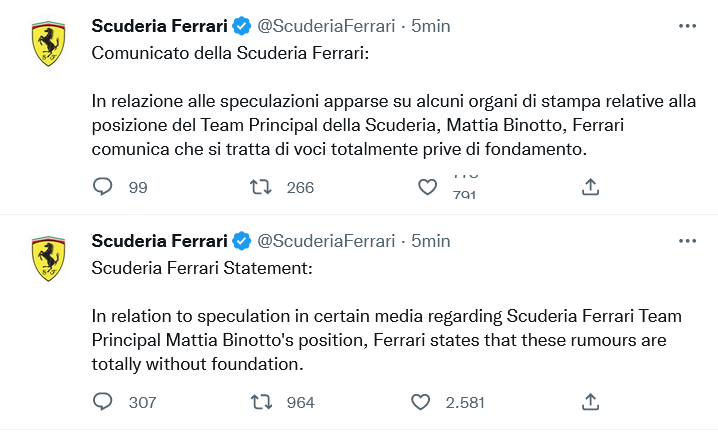Screen dimensions: 718x432
Task: Reply to the English Statement tweet
Action: 102,402
